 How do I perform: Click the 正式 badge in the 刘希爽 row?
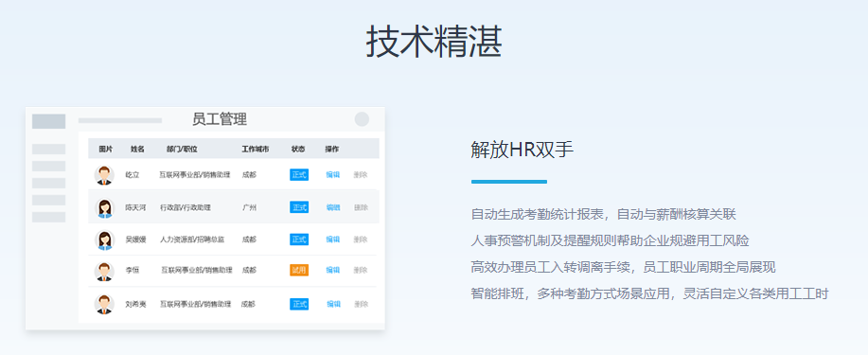coord(299,304)
